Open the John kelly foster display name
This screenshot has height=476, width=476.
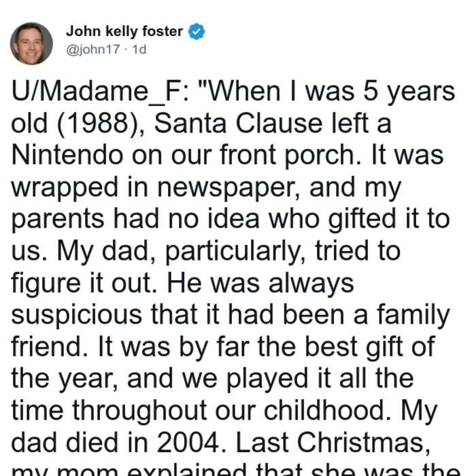pos(124,31)
